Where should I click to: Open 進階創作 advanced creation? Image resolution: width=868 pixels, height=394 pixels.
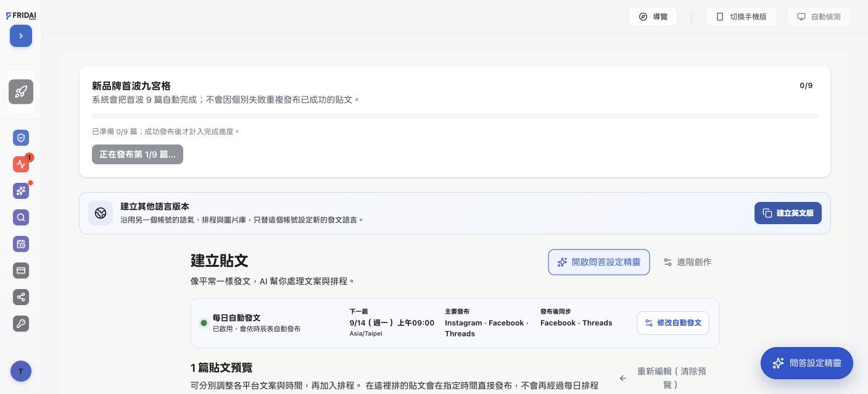pyautogui.click(x=687, y=262)
